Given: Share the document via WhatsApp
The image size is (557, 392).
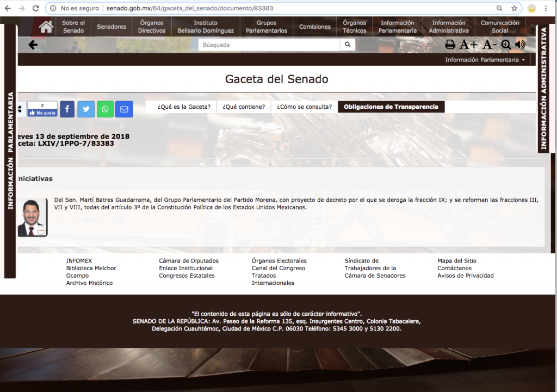Looking at the screenshot, I should pos(105,109).
